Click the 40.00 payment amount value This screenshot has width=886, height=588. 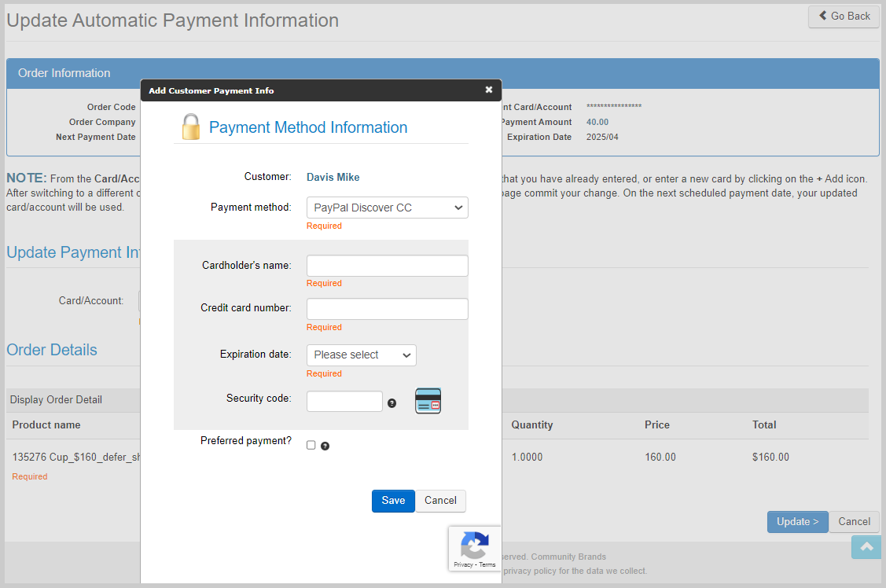[597, 122]
